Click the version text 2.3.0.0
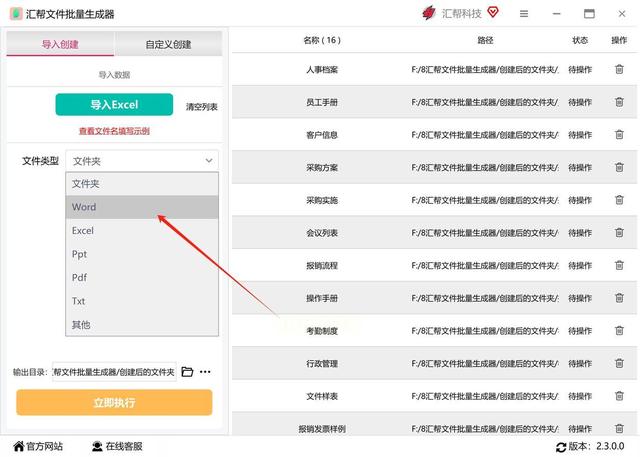640x457 pixels. pyautogui.click(x=610, y=446)
